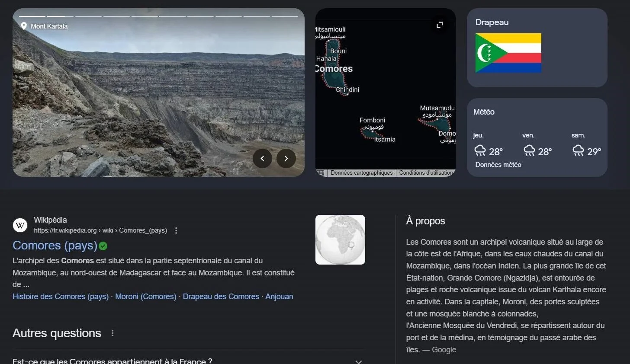The height and width of the screenshot is (364, 630).
Task: Click the Météo card heading
Action: coord(484,112)
